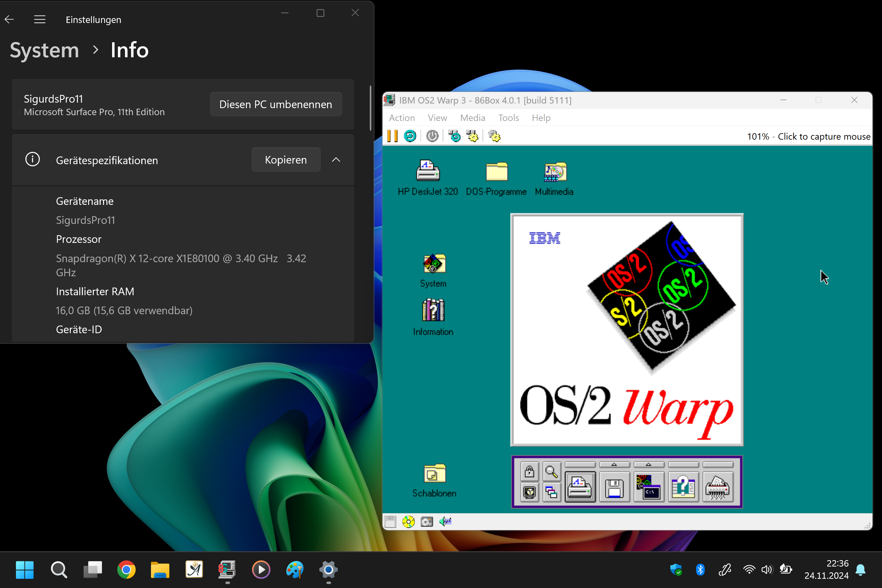Screen dimensions: 882x588
Task: Click the Snapdragon X 12-core processor text
Action: pyautogui.click(x=181, y=266)
